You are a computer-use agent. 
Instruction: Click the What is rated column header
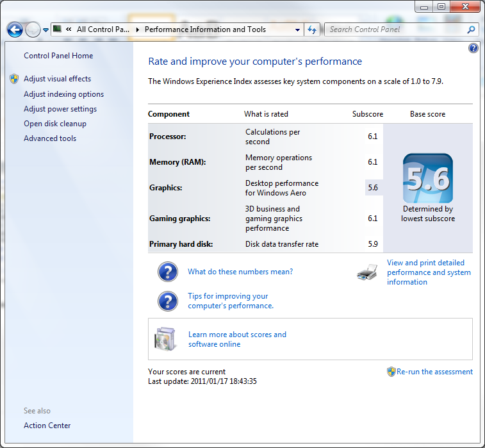tap(266, 114)
